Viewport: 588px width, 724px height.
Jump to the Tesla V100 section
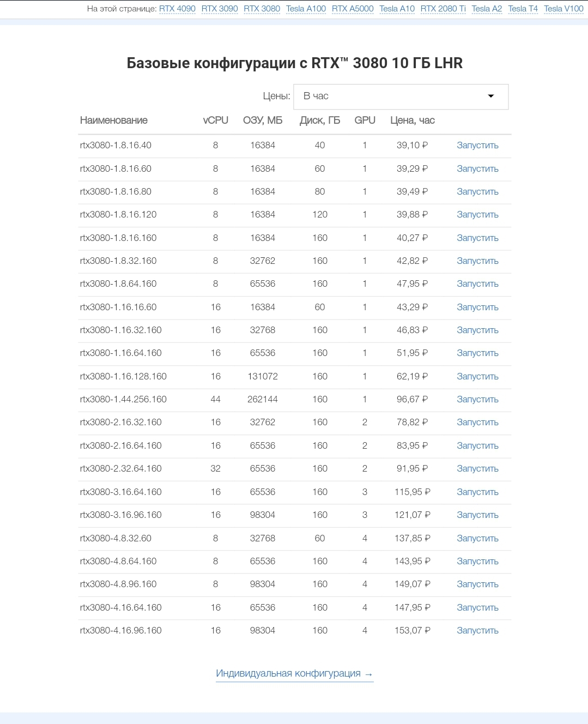click(x=563, y=9)
